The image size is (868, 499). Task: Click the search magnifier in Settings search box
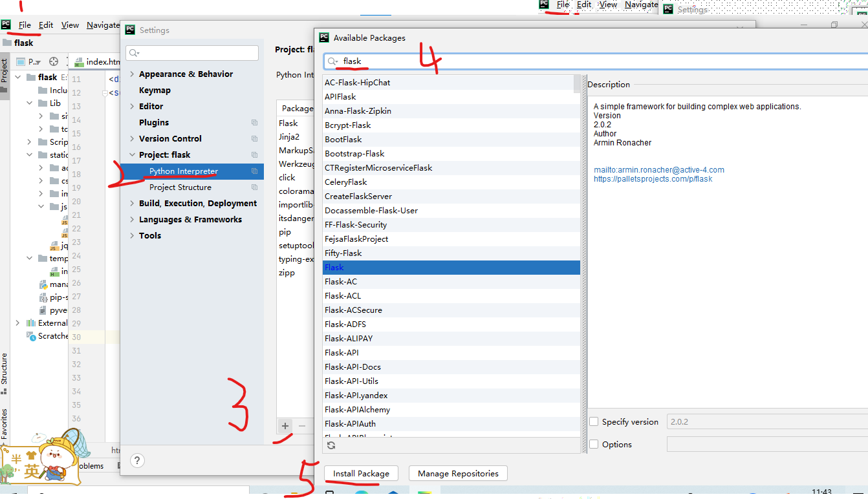tap(135, 53)
